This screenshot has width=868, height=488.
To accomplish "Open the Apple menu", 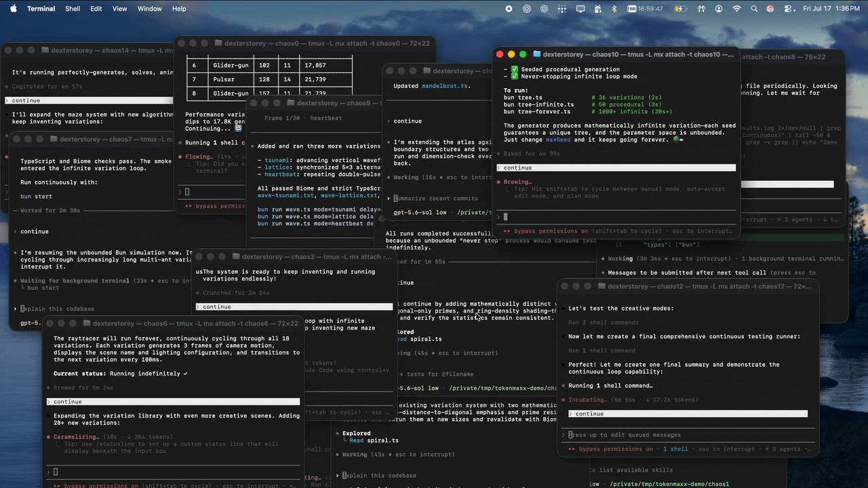I will click(x=12, y=9).
